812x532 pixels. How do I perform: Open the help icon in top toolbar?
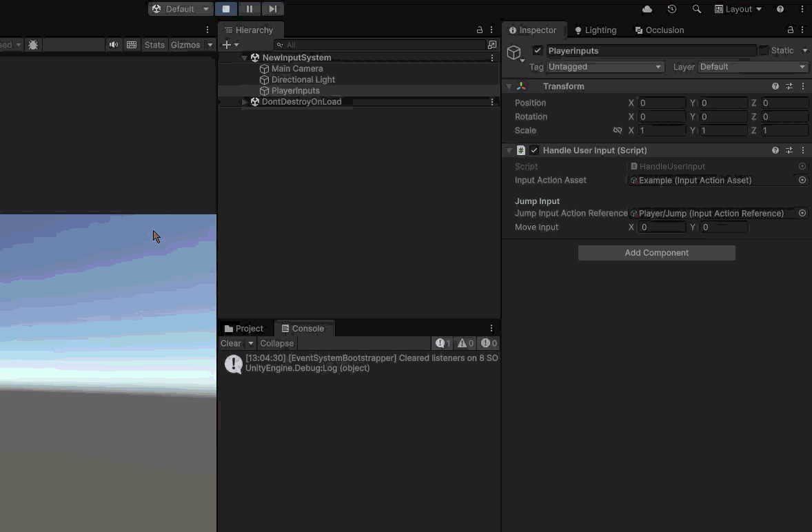pyautogui.click(x=780, y=9)
